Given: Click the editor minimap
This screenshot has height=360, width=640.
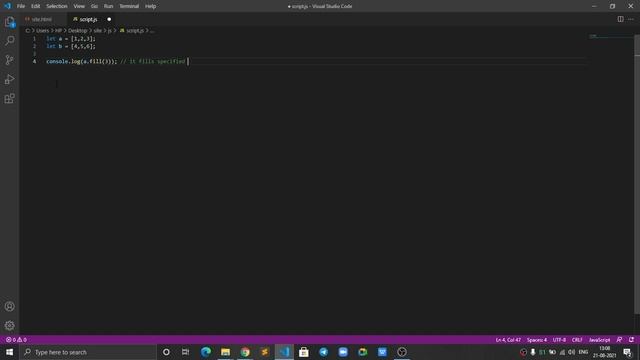Looking at the screenshot, I should (610, 36).
